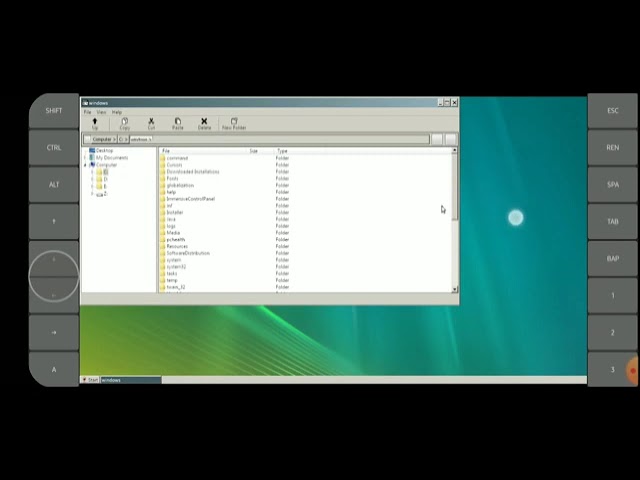Viewport: 640px width, 480px height.
Task: Open the Help menu
Action: click(117, 112)
